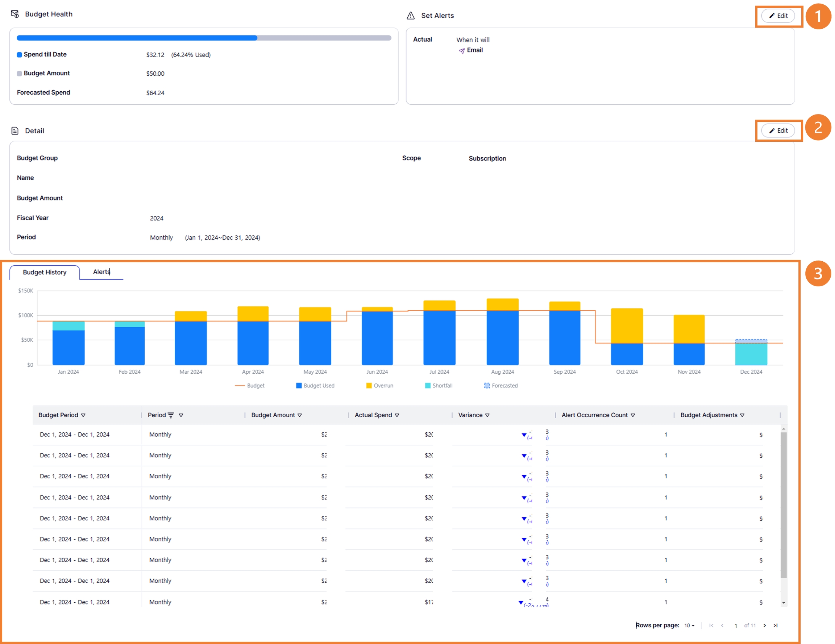Click Edit button for Detail section

click(778, 130)
